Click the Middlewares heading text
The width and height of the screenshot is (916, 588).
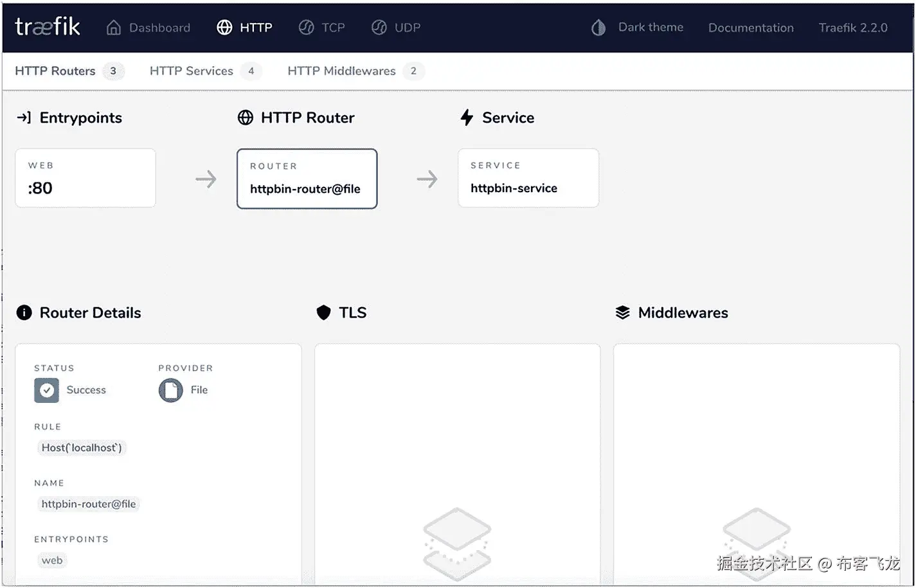pyautogui.click(x=683, y=313)
